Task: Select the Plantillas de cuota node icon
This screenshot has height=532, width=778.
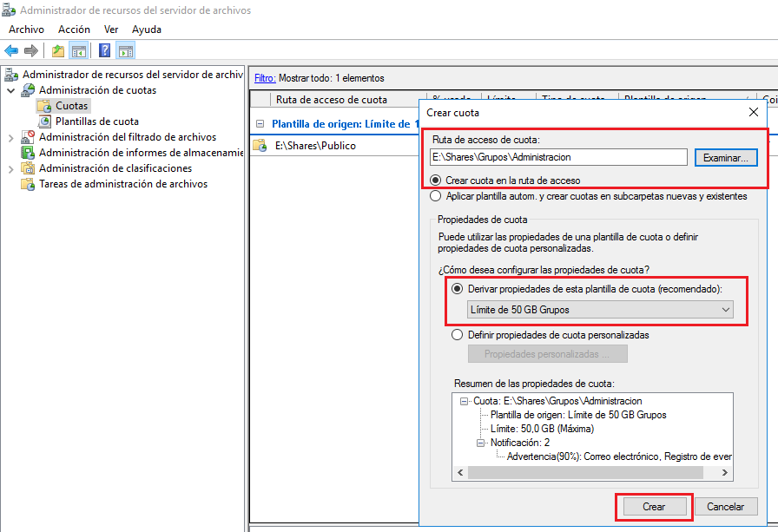Action: [x=45, y=122]
